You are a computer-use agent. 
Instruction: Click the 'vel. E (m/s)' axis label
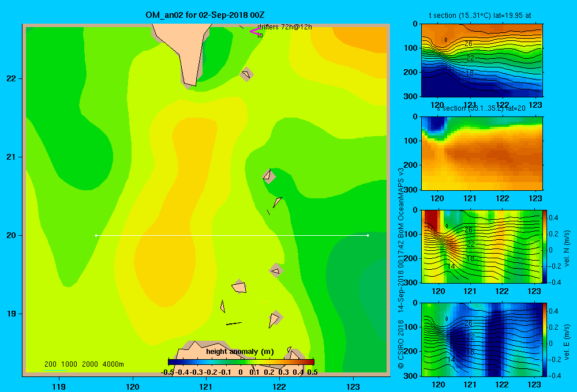coord(567,341)
